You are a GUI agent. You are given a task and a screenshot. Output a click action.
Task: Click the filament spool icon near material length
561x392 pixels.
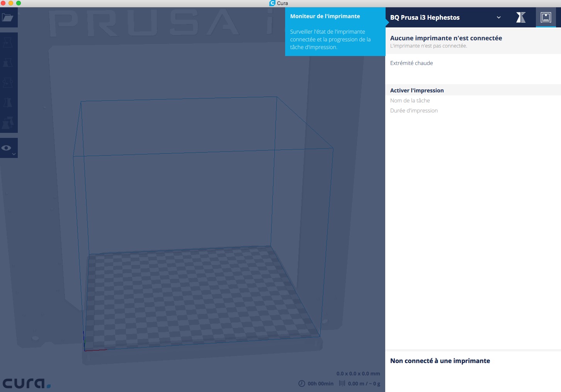click(x=342, y=384)
